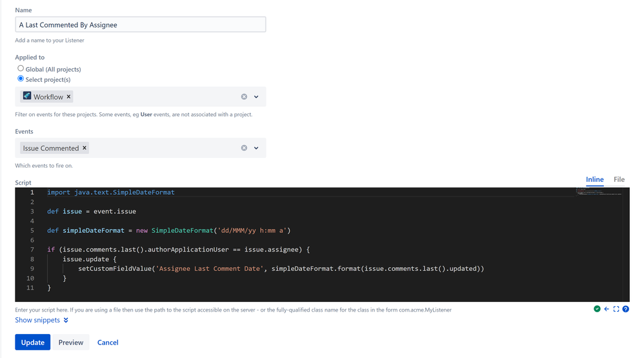Click the Issue Commented tag label

pyautogui.click(x=51, y=148)
